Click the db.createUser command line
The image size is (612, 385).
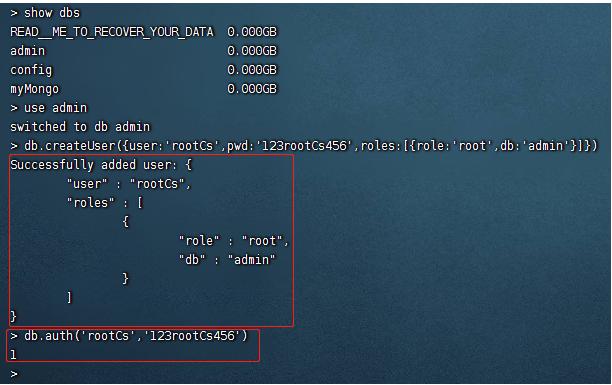pos(304,146)
